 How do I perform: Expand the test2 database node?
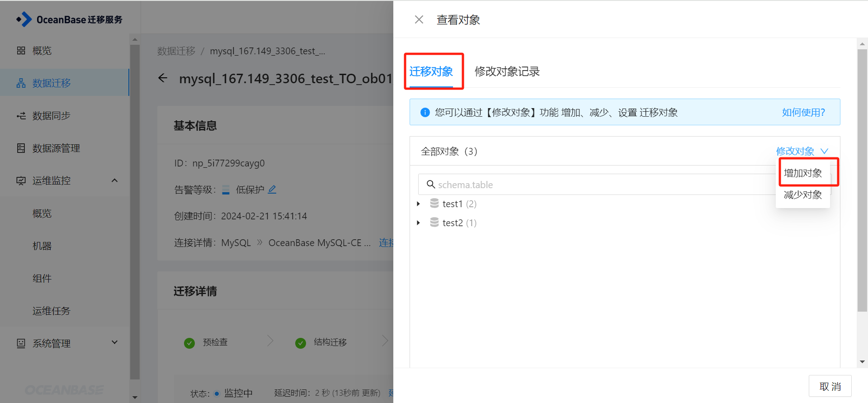pyautogui.click(x=418, y=223)
